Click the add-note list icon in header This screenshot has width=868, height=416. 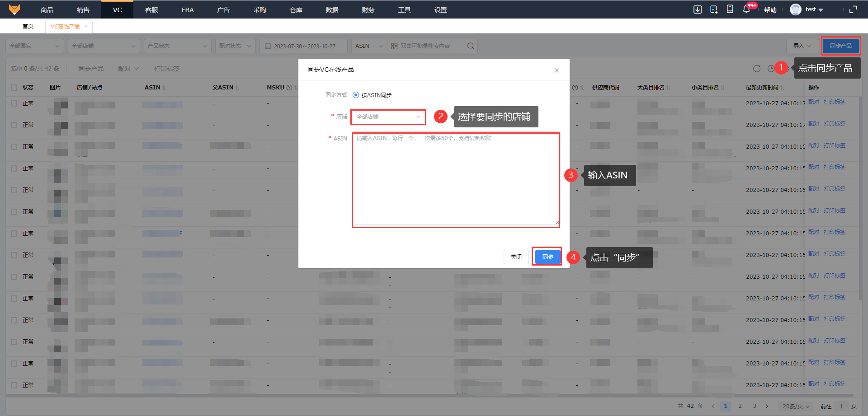pyautogui.click(x=714, y=9)
